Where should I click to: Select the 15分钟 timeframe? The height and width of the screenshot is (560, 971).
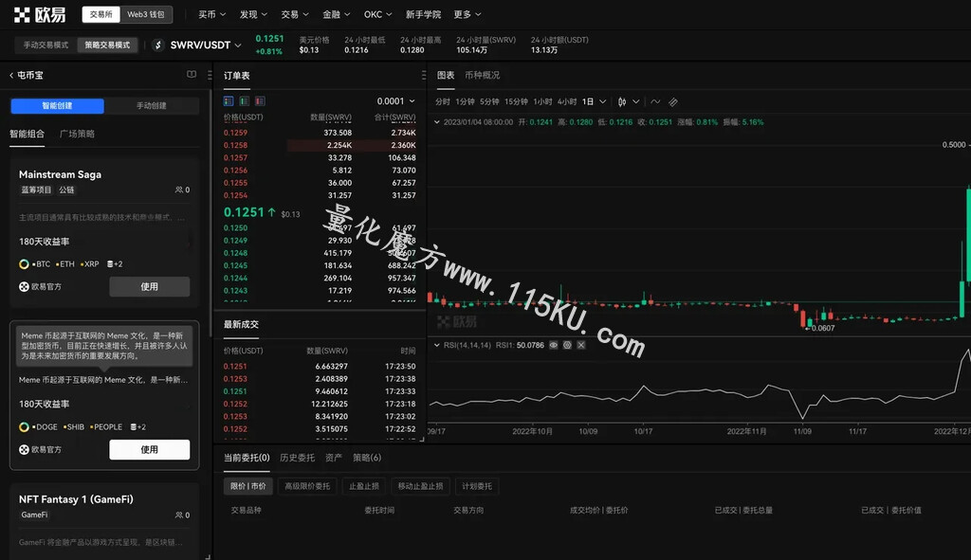click(x=516, y=101)
